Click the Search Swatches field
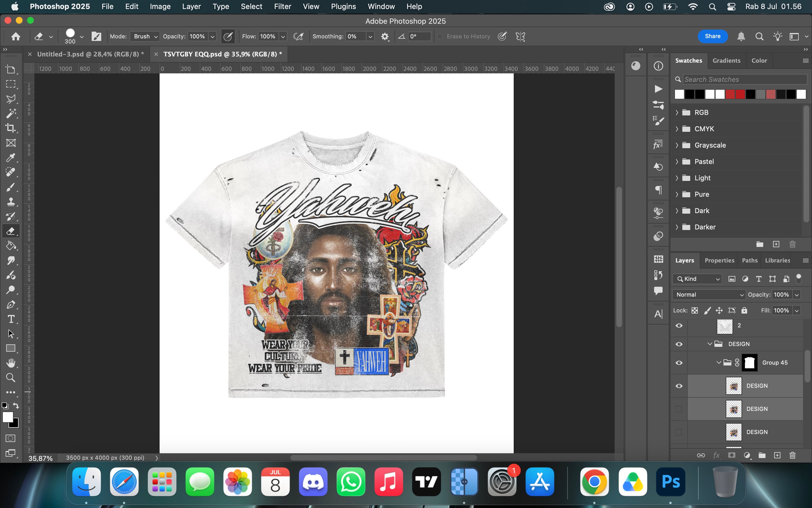Viewport: 812px width, 508px height. pos(745,79)
